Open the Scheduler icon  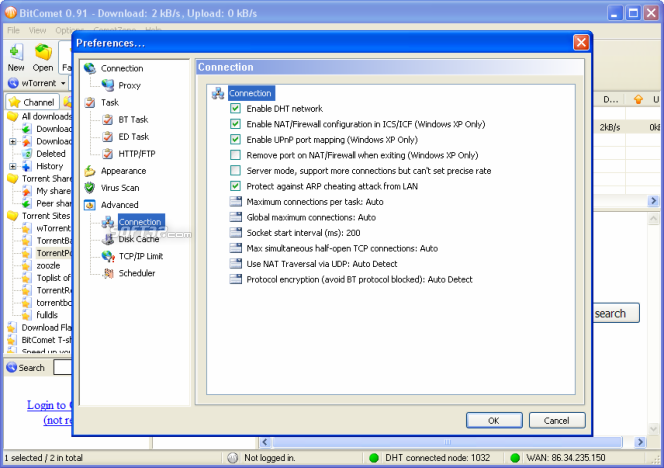point(109,273)
